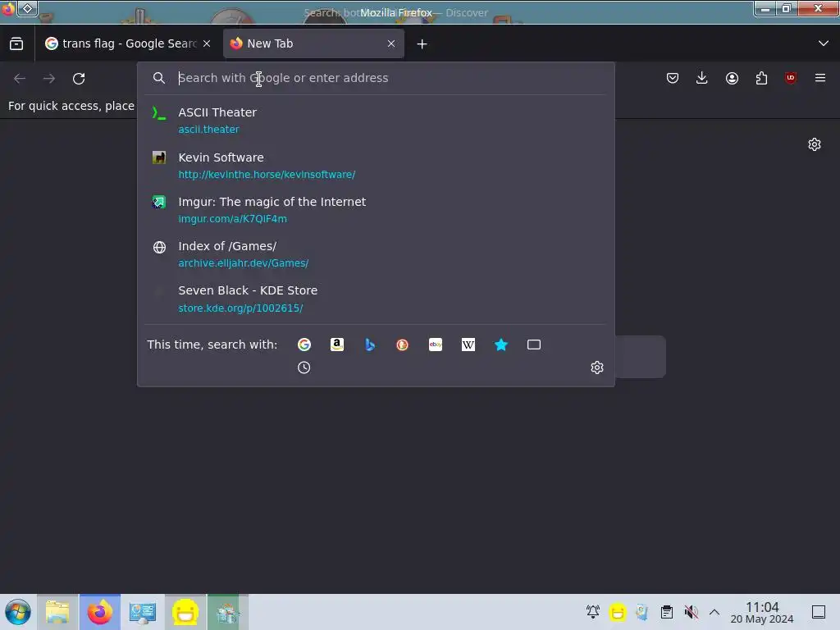Viewport: 840px width, 630px height.
Task: Open Seven Black - KDE Store suggestion
Action: tap(376, 299)
